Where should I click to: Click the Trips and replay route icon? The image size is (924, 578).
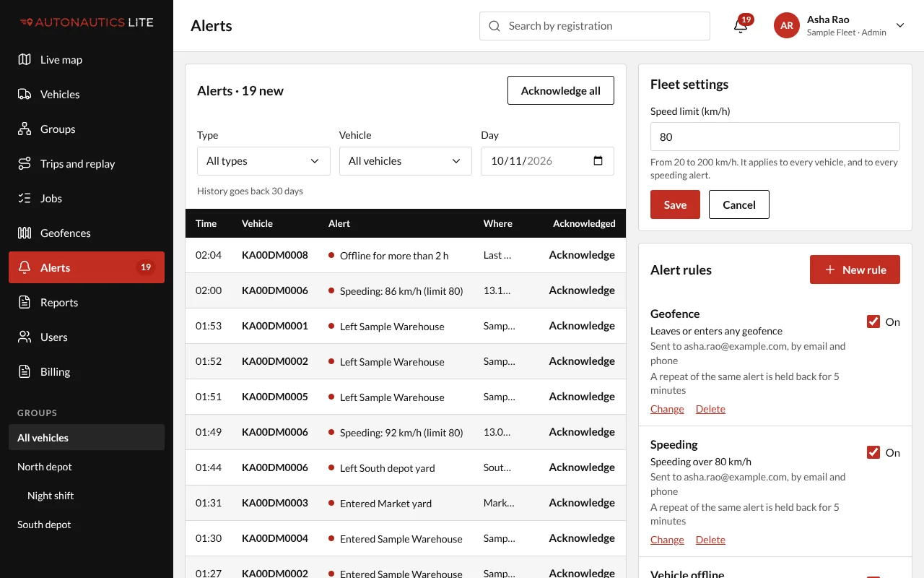point(25,164)
